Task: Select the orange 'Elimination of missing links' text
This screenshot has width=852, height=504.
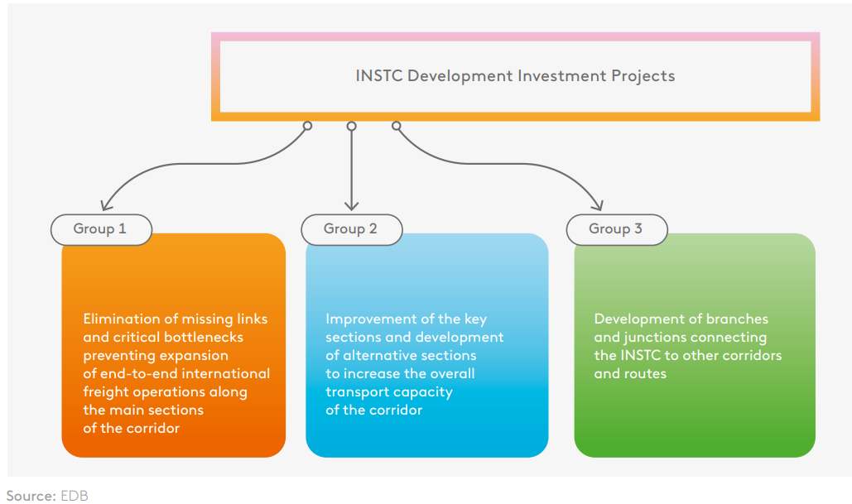Action: coord(176,373)
